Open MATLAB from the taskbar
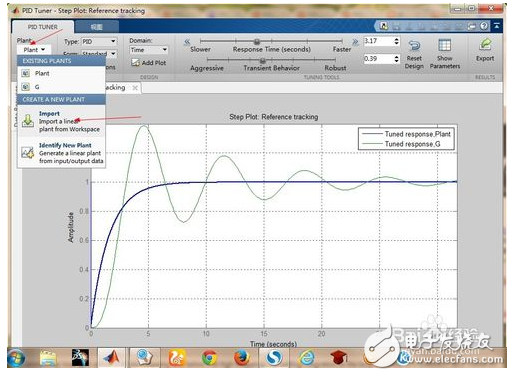Viewport: 512px width, 376px height. [112, 358]
